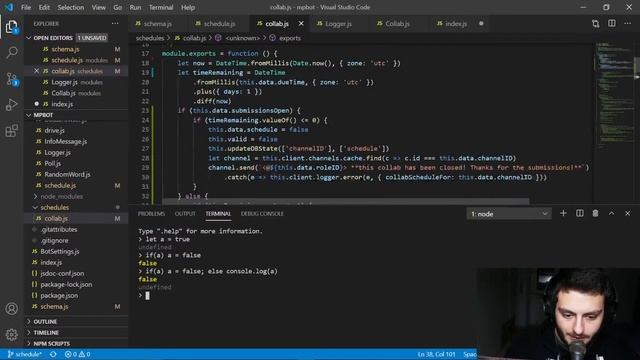
Task: Click the <unknown> breadcrumb segment
Action: pos(243,38)
